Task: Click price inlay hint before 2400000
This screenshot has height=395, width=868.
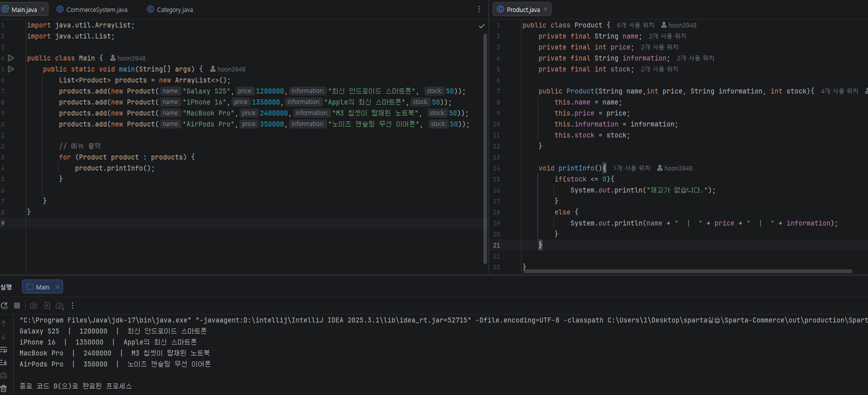Action: (248, 113)
